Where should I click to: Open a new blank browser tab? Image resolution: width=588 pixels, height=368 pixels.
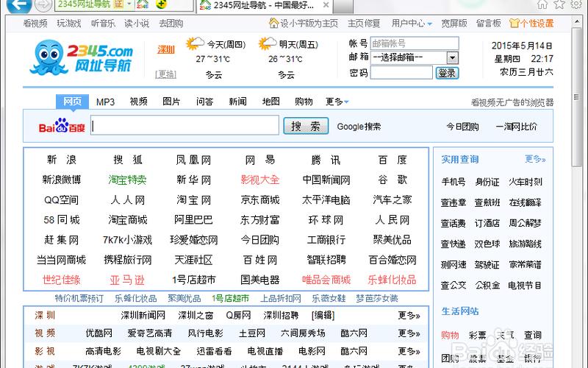pyautogui.click(x=343, y=6)
